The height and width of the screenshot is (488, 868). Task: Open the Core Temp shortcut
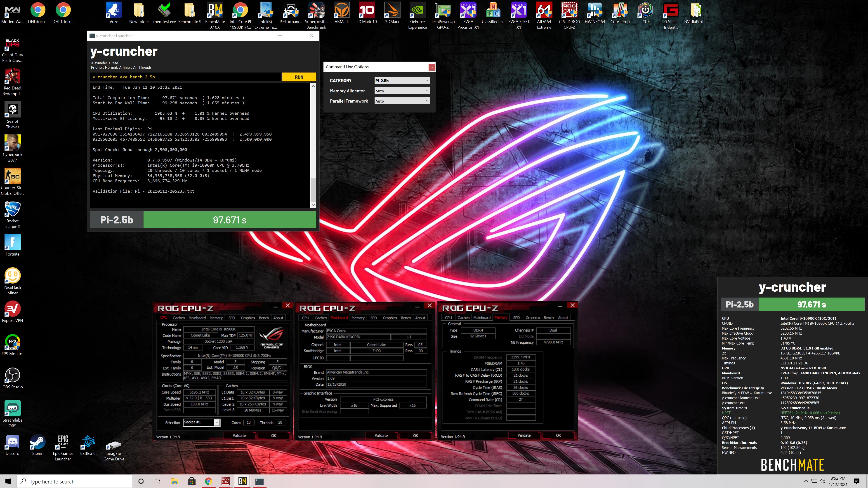[620, 13]
